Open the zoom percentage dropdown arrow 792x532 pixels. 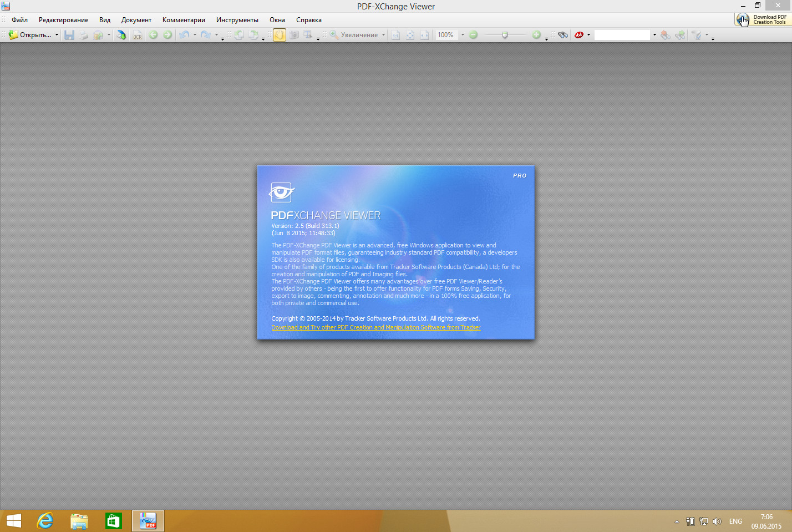[x=463, y=35]
